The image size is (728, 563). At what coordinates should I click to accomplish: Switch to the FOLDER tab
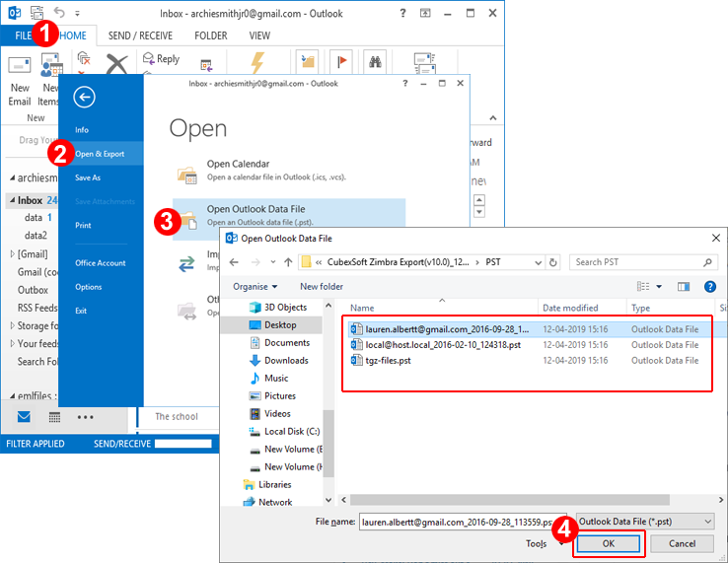tap(211, 35)
